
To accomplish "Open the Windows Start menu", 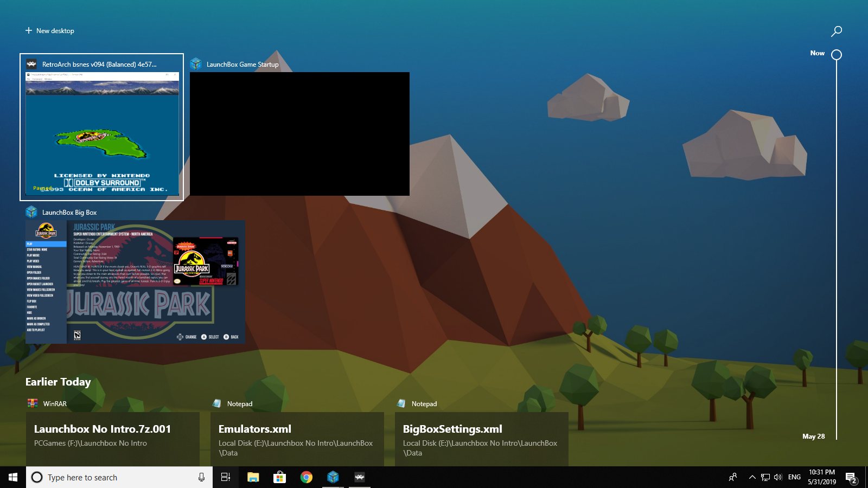I will coord(13,477).
